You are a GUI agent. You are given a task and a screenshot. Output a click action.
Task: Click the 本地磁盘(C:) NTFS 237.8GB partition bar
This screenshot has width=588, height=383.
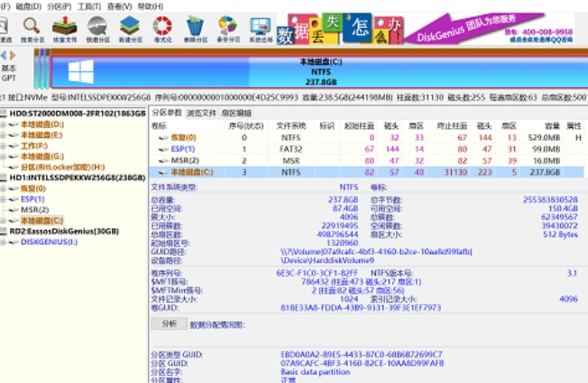point(319,72)
